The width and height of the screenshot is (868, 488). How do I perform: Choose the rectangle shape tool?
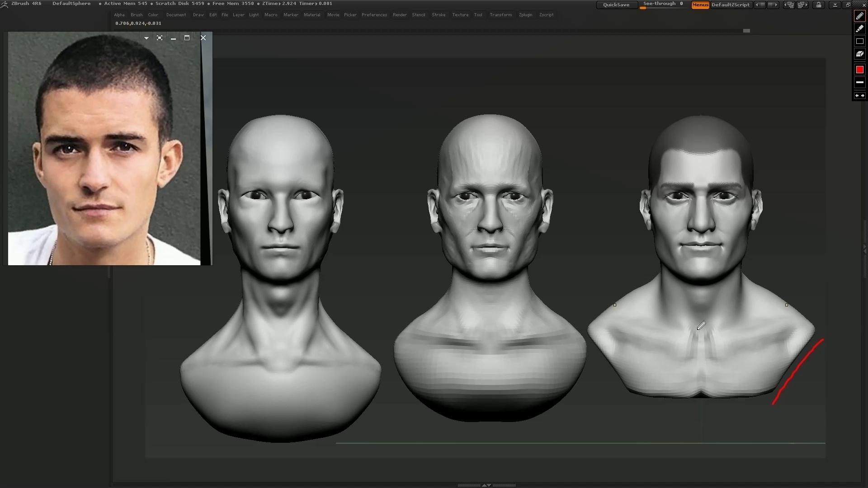[859, 41]
